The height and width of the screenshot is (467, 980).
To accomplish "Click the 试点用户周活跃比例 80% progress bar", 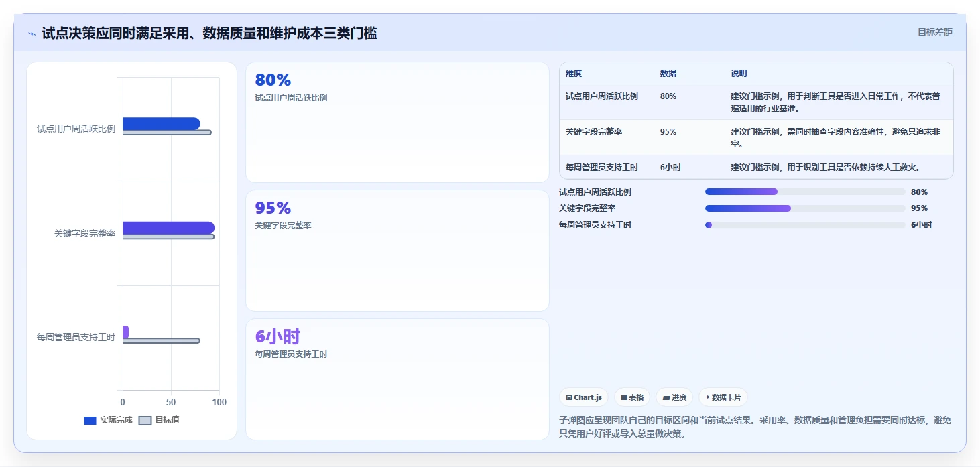I will point(805,192).
